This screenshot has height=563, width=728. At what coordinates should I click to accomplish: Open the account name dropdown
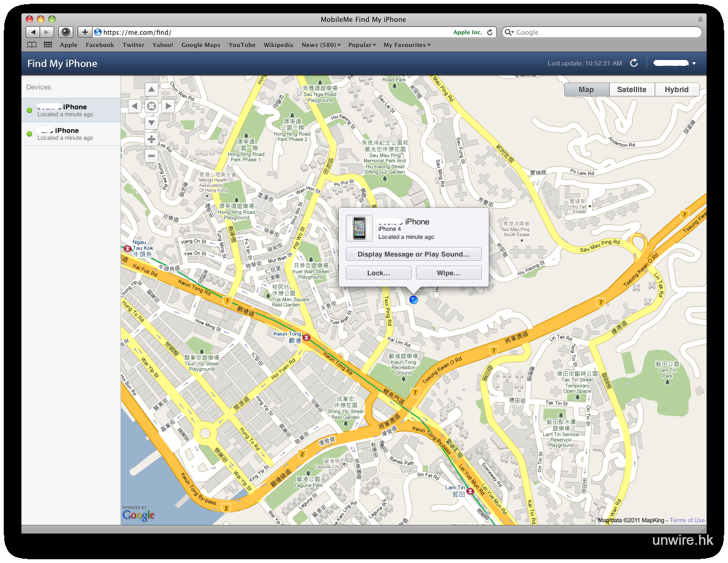tap(674, 63)
